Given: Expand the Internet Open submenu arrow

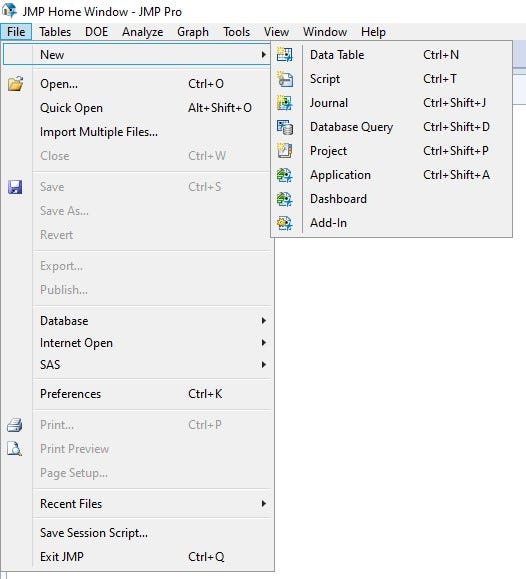Looking at the screenshot, I should pos(263,343).
